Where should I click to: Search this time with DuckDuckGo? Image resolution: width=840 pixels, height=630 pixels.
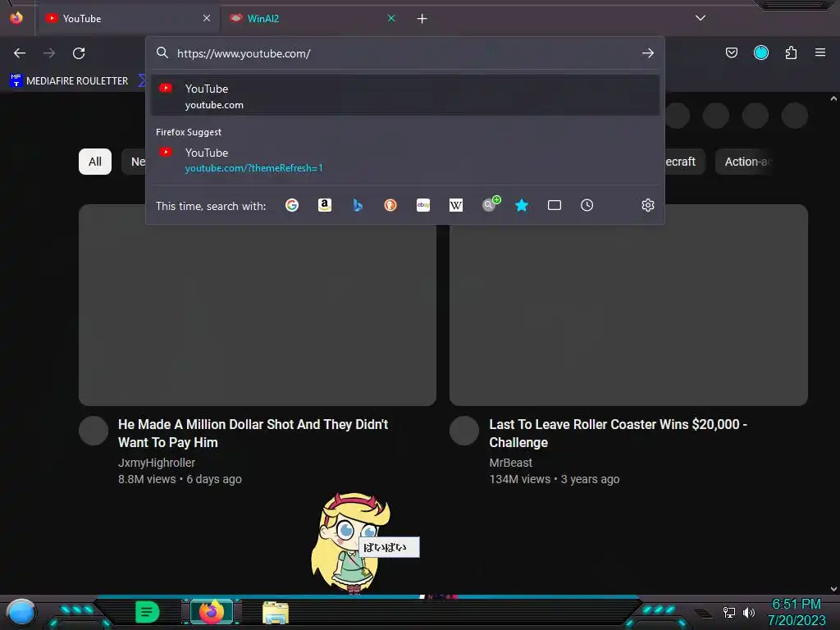[390, 205]
